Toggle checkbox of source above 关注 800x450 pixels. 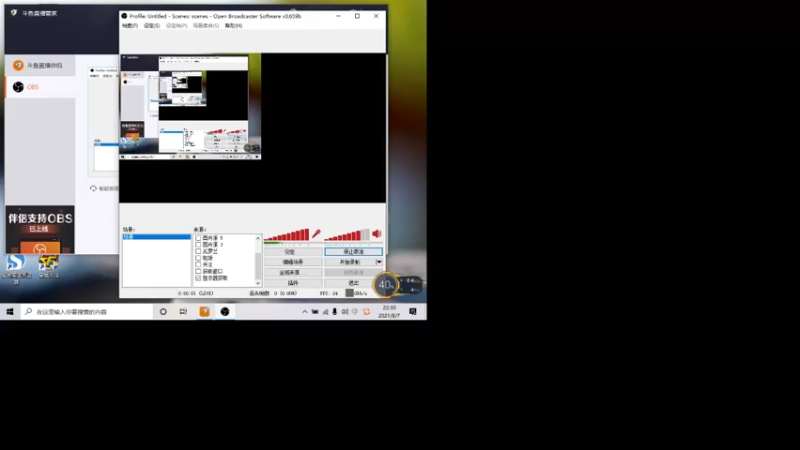[198, 258]
